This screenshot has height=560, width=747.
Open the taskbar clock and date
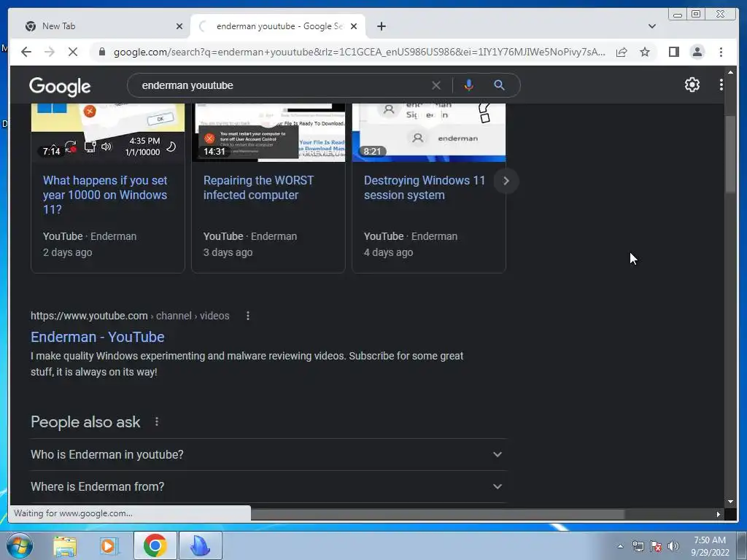coord(710,546)
